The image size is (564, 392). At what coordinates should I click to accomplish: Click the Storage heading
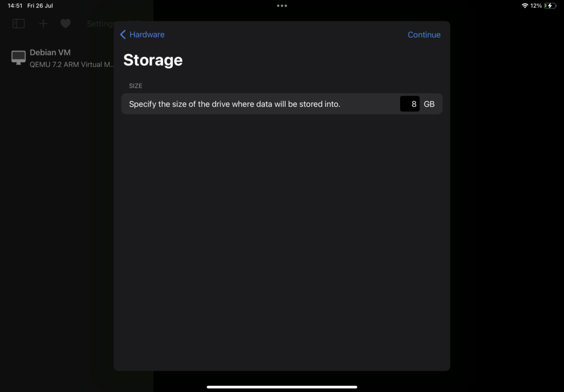pos(153,60)
